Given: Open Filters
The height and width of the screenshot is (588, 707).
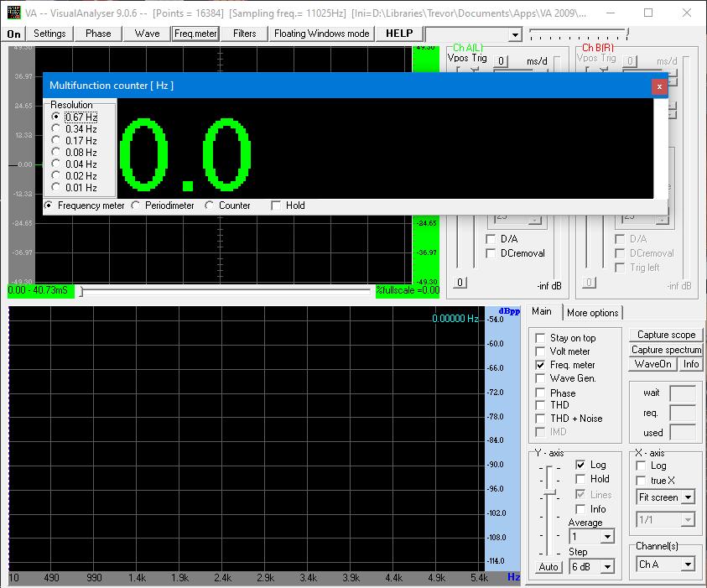Looking at the screenshot, I should click(244, 34).
